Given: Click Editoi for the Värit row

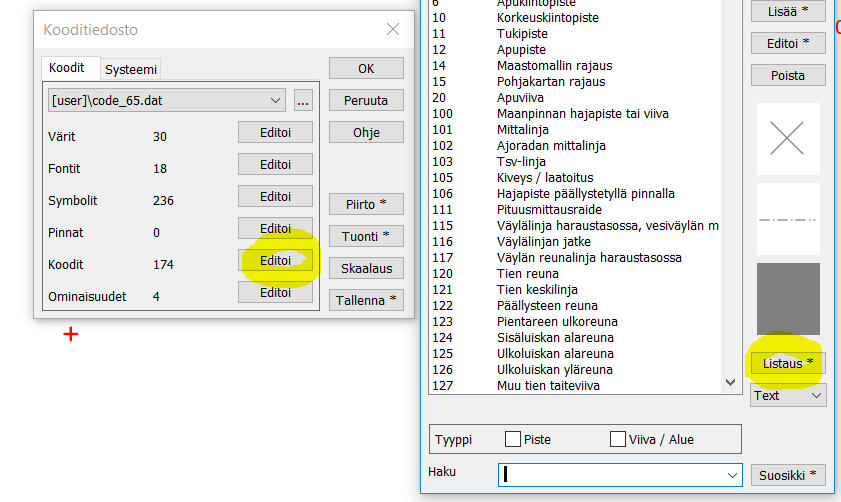Looking at the screenshot, I should coord(275,132).
